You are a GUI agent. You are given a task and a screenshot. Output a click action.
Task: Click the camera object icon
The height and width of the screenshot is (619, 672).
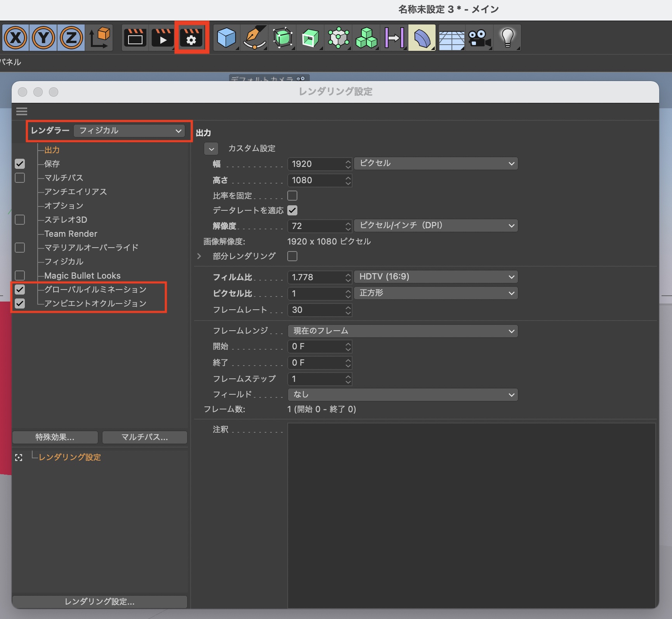click(479, 38)
